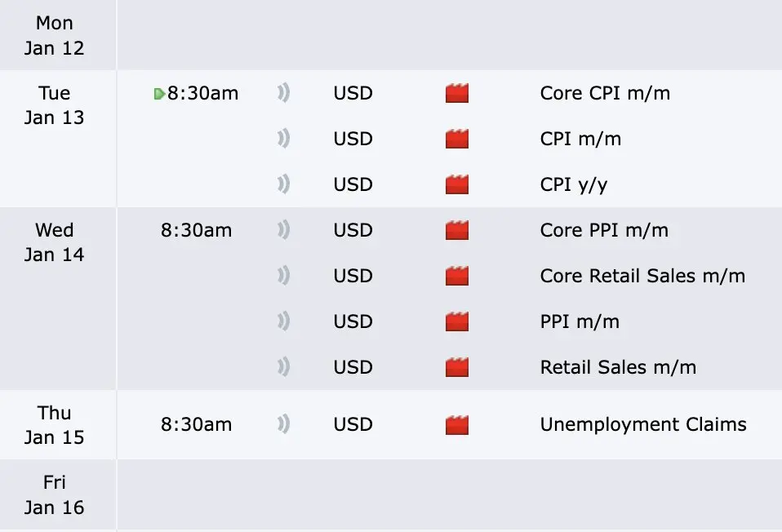Toggle the alert sound icon for Core CPI m/m

pyautogui.click(x=284, y=93)
